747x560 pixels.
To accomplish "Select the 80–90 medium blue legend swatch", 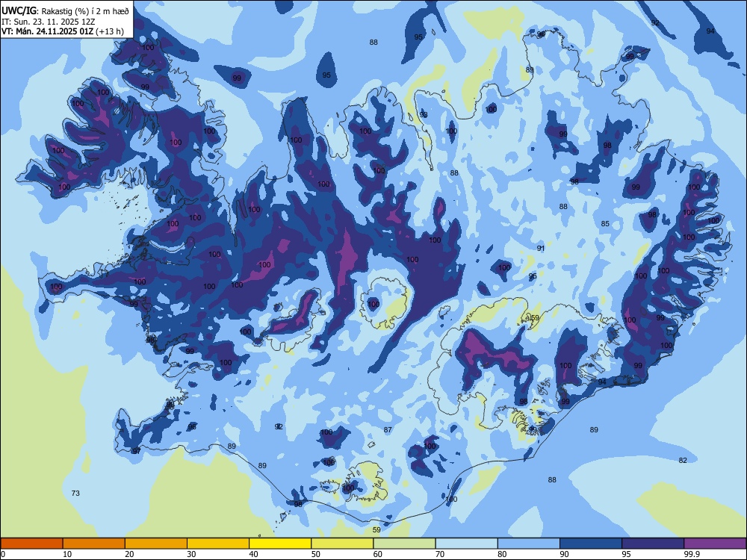I will click(529, 544).
